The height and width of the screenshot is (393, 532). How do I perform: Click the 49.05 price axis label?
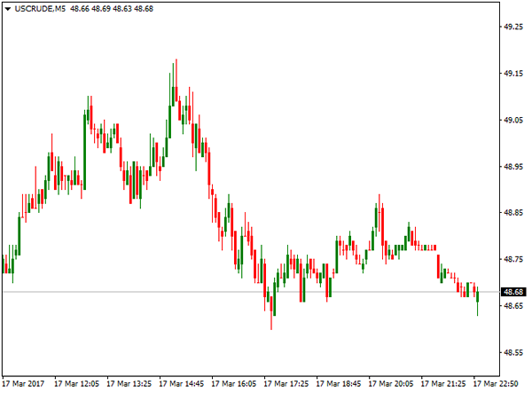coord(513,120)
